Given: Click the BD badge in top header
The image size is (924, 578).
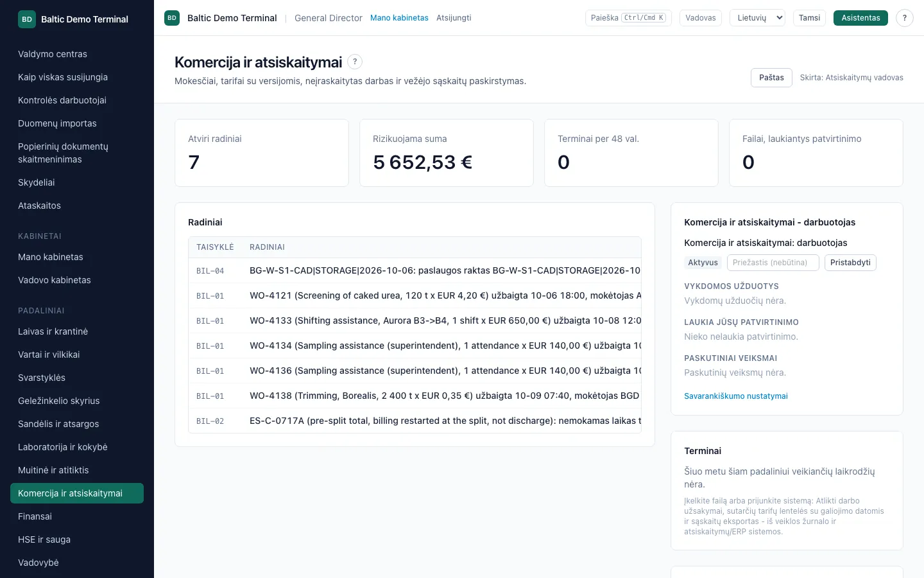Looking at the screenshot, I should (x=172, y=18).
